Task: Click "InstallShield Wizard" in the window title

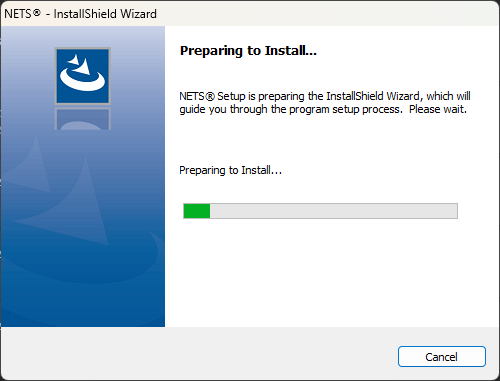Action: tap(105, 14)
